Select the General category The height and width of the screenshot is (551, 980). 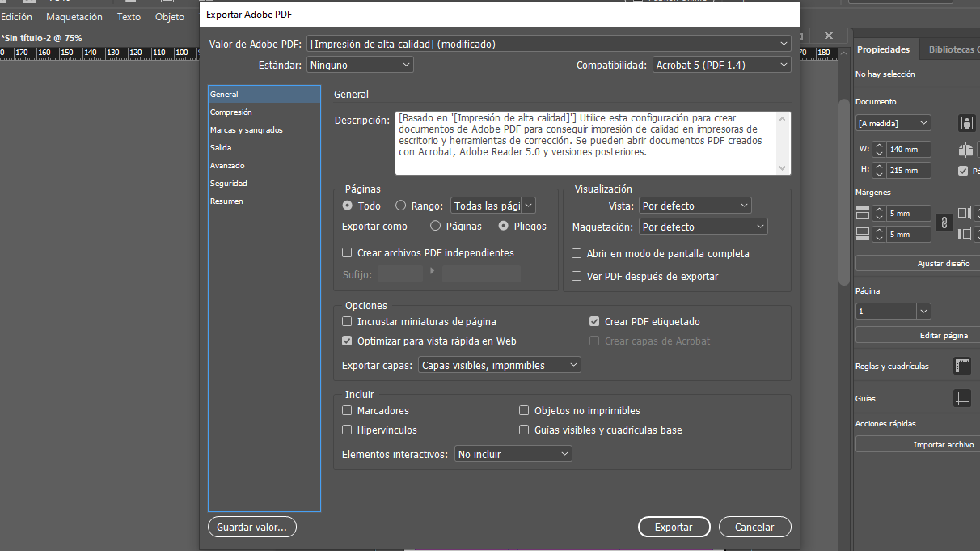[264, 95]
